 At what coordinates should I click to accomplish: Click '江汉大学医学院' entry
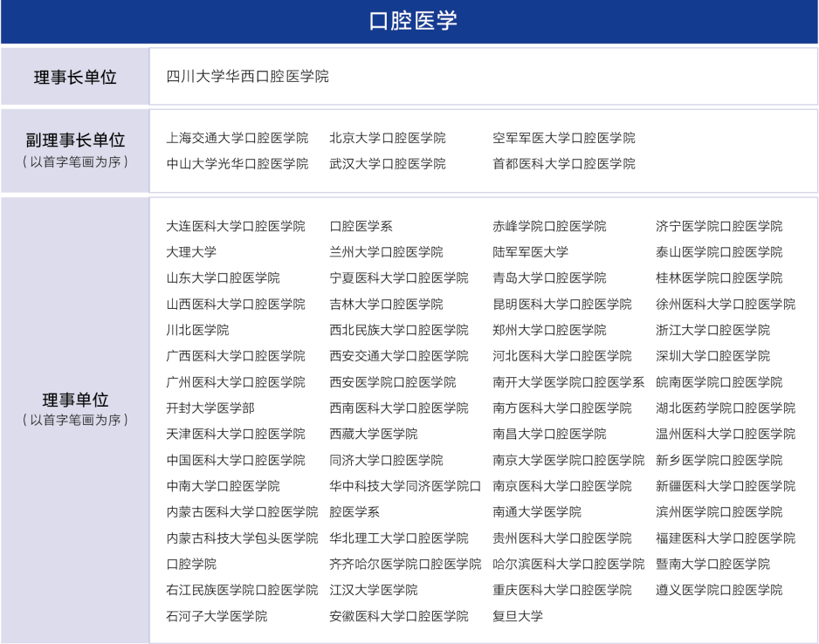point(374,590)
